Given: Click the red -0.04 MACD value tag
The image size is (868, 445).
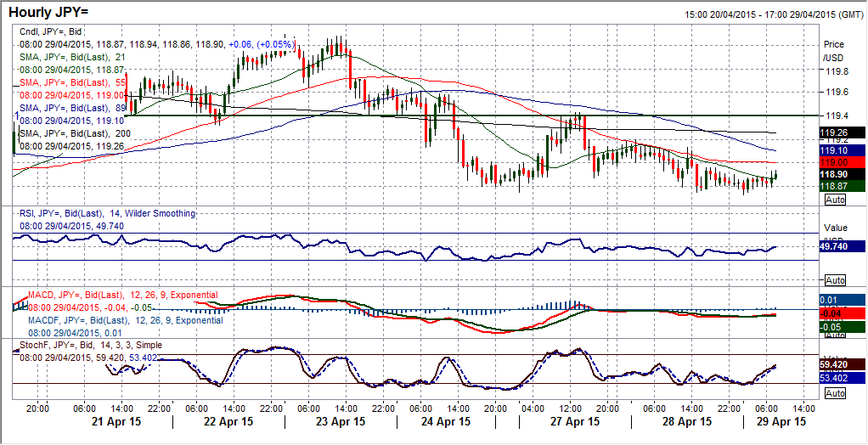Looking at the screenshot, I should coord(842,313).
